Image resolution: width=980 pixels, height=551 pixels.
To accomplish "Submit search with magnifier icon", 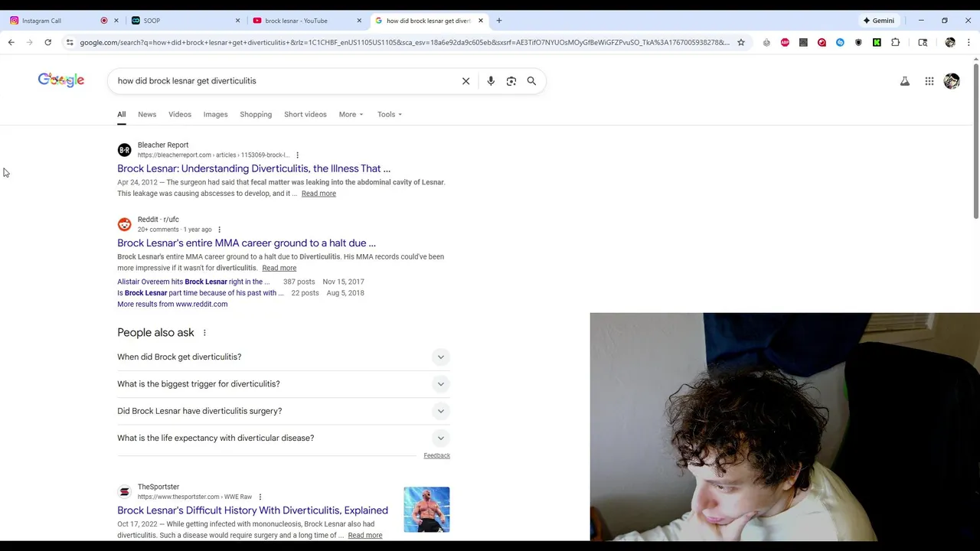I will tap(531, 81).
